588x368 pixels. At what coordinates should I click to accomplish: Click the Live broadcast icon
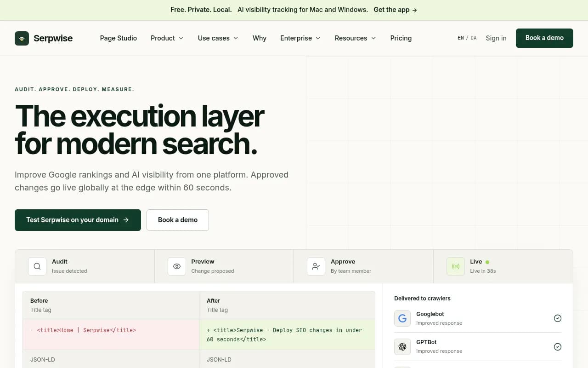(x=456, y=266)
